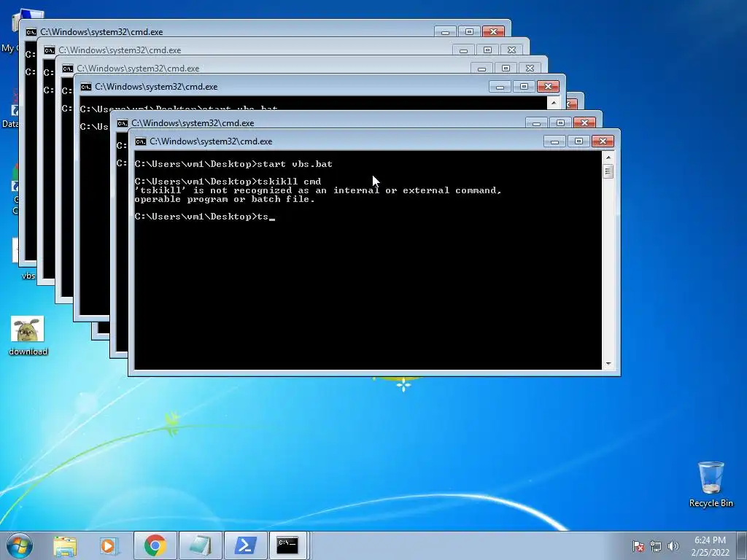Maximize the cmd window directly behind the front one
This screenshot has height=560, width=747.
pyautogui.click(x=560, y=122)
